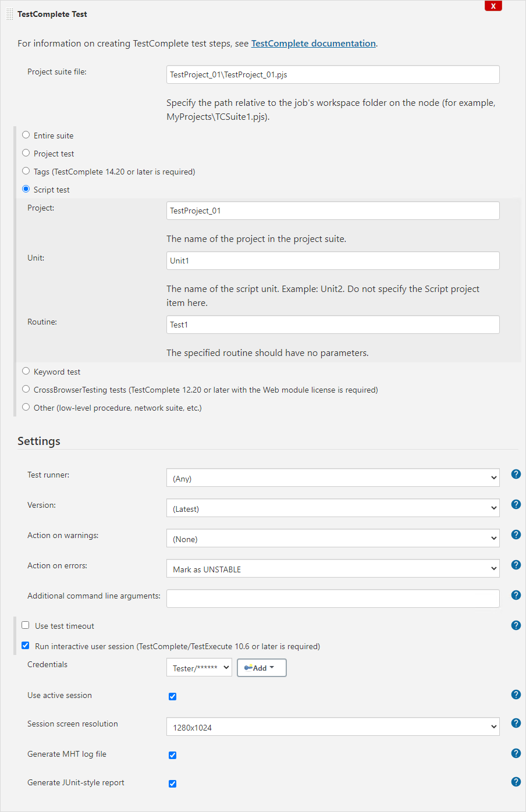Click the Project suite file input field
Image resolution: width=526 pixels, height=812 pixels.
coord(333,74)
